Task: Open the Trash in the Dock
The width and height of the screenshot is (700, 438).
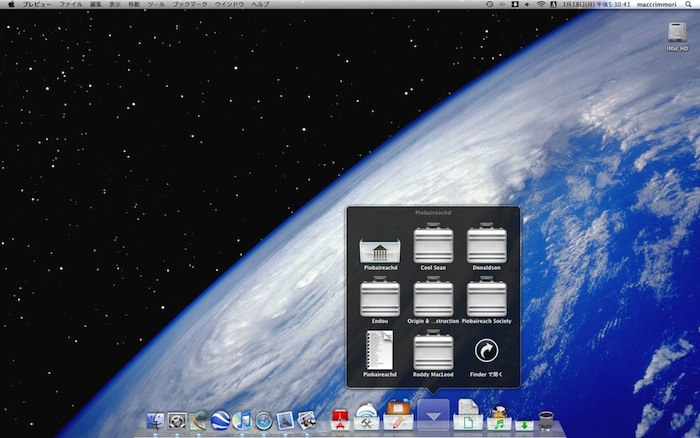Action: (x=546, y=420)
